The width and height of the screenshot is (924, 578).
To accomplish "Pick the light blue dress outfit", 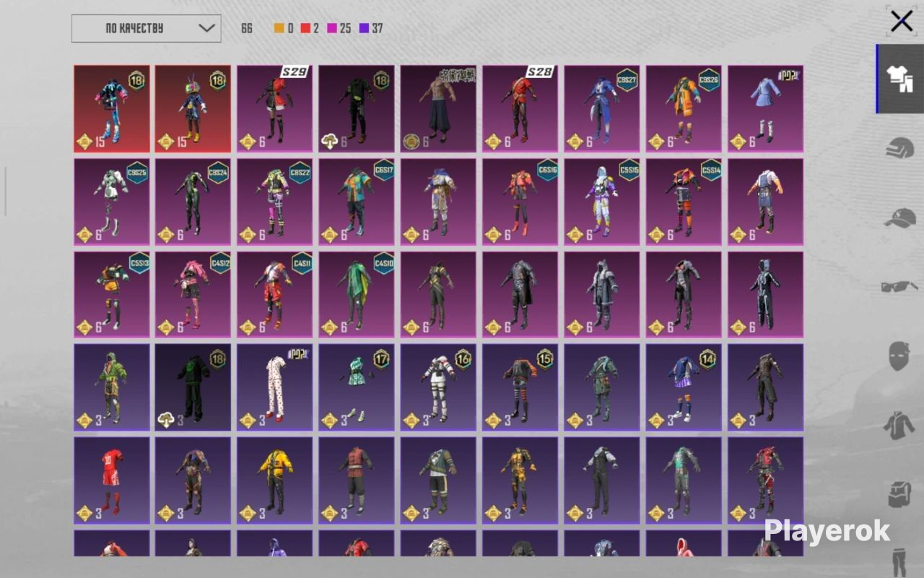I will point(765,108).
